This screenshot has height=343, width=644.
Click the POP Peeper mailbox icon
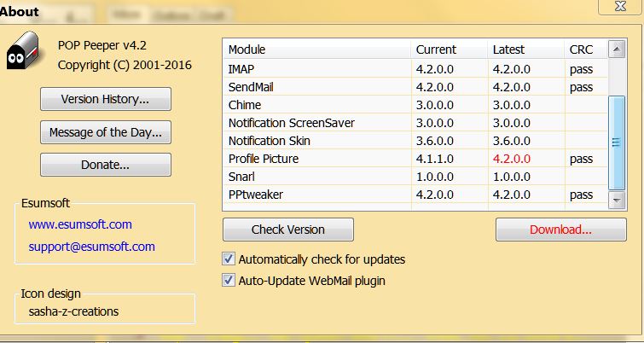[x=23, y=52]
